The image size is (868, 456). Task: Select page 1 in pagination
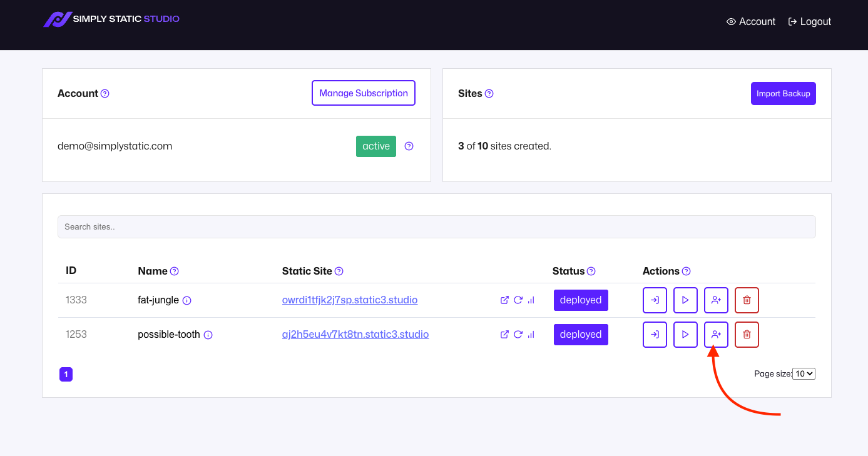coord(66,374)
